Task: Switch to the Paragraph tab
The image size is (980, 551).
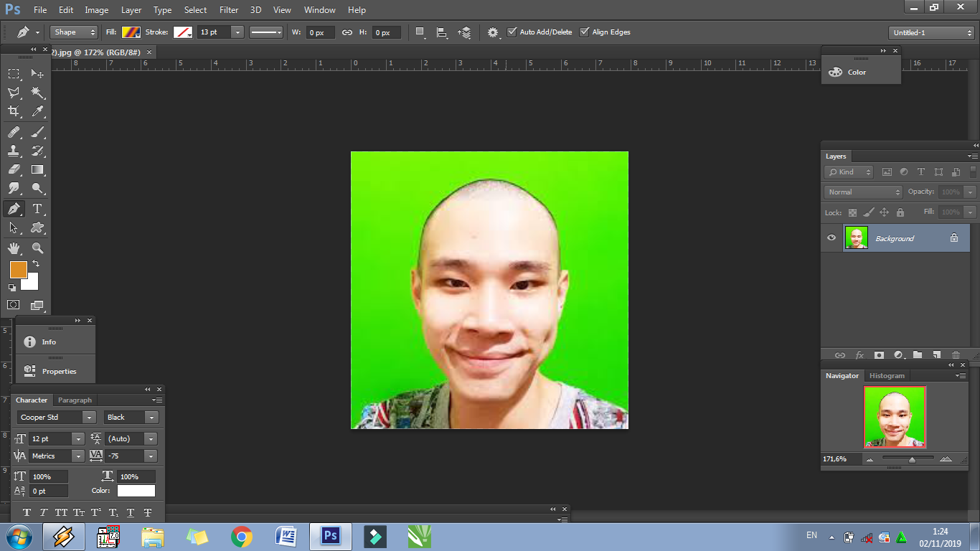Action: 75,400
